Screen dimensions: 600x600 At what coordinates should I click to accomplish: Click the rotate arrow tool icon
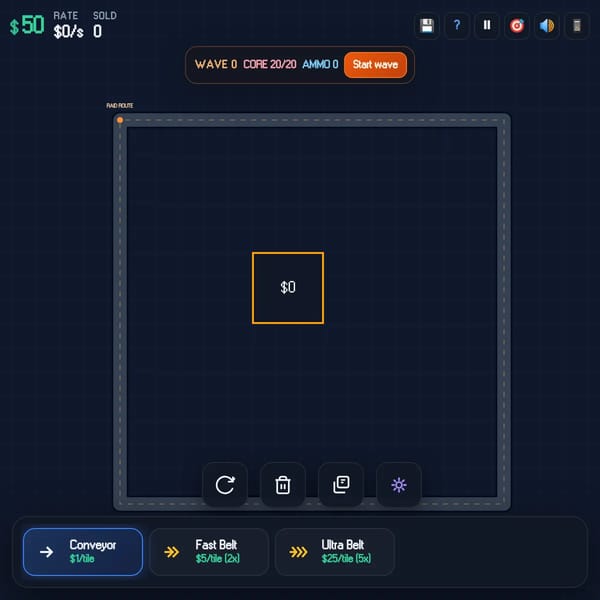[225, 485]
